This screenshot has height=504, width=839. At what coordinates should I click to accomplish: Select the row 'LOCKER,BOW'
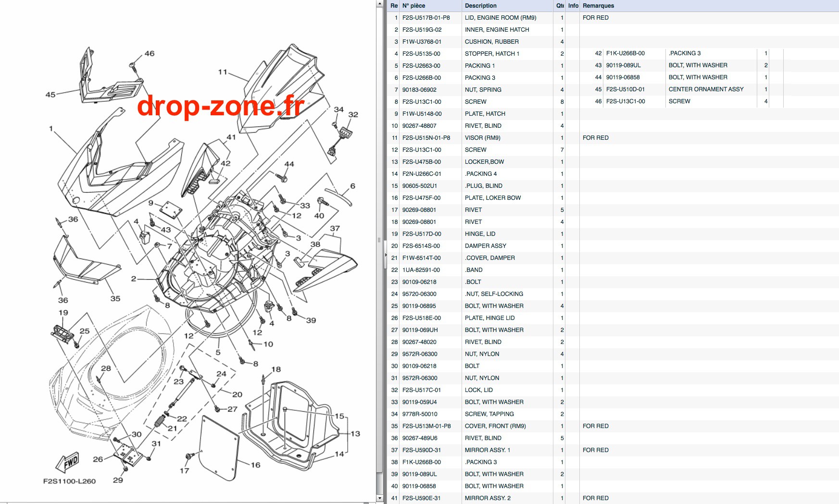[613, 162]
